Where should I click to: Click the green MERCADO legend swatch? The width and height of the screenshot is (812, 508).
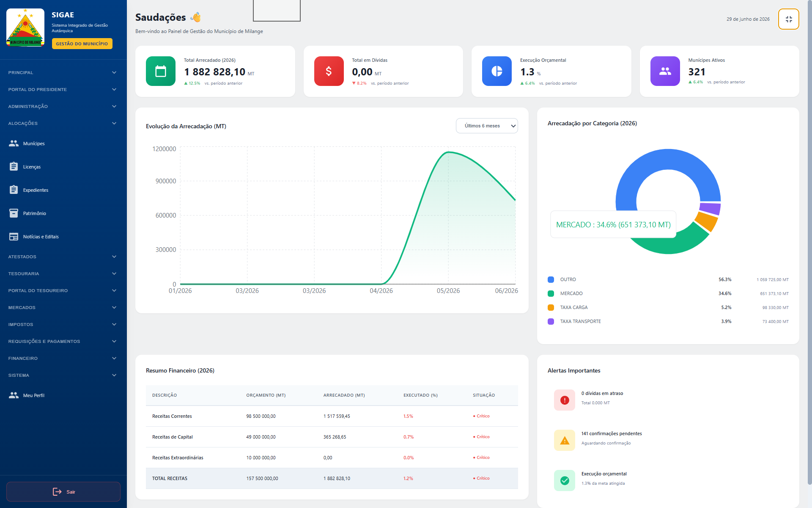click(551, 293)
